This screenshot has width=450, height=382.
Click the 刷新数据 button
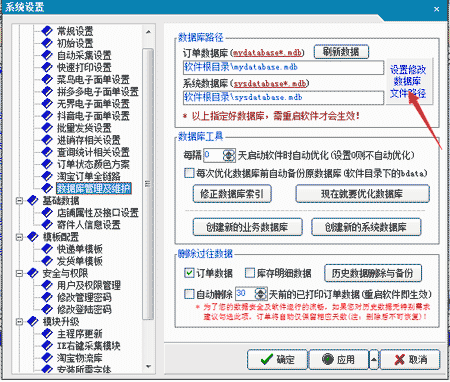click(341, 52)
